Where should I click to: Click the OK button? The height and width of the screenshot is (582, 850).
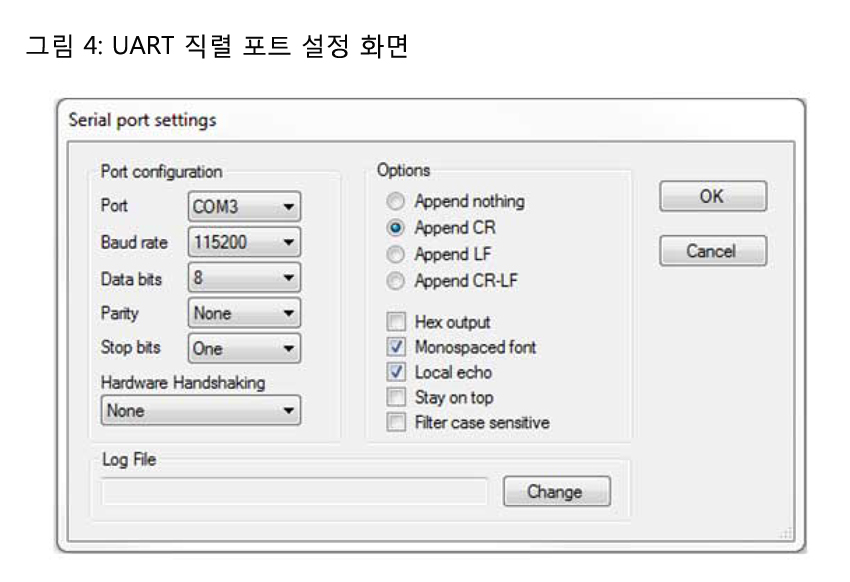[x=712, y=196]
